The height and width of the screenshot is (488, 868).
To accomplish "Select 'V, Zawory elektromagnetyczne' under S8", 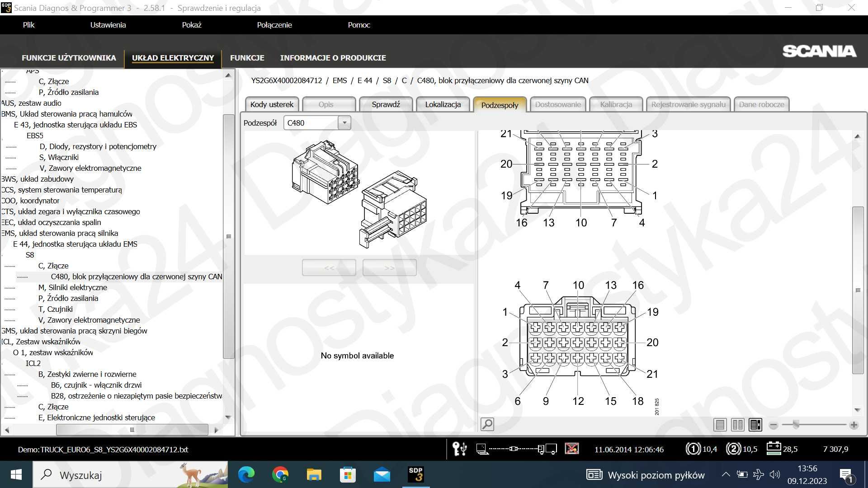I will tap(89, 320).
